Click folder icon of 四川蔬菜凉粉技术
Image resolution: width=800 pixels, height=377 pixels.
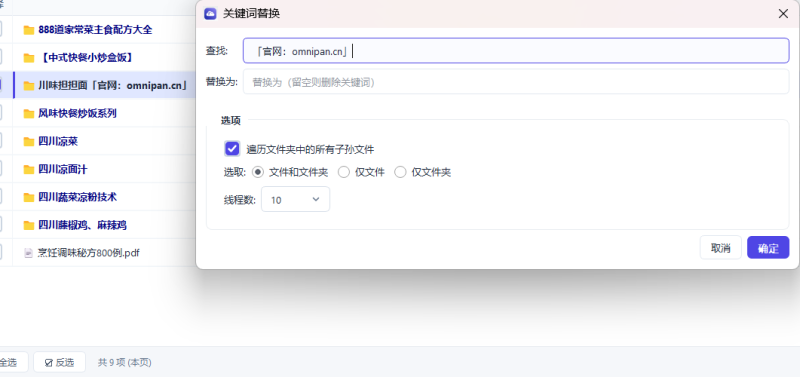coord(29,197)
